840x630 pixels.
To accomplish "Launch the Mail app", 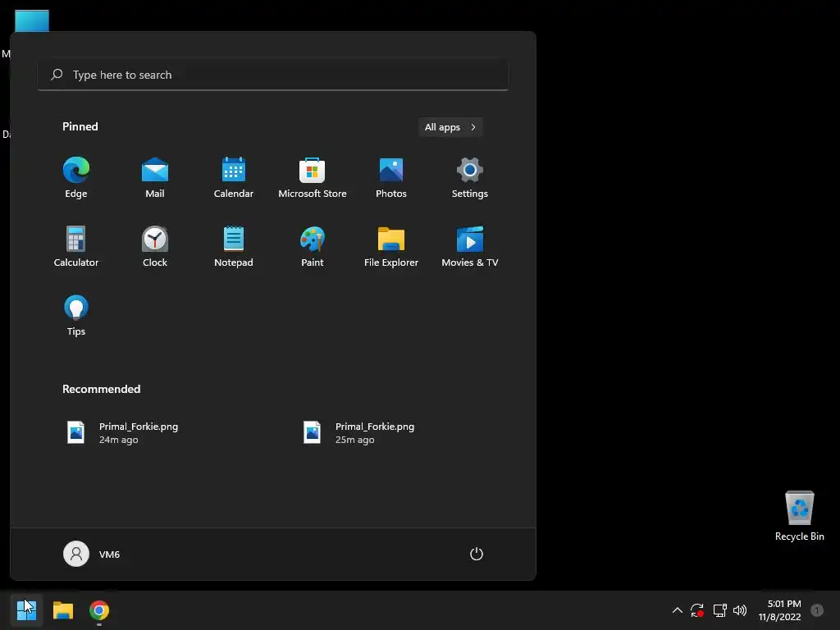I will click(155, 177).
